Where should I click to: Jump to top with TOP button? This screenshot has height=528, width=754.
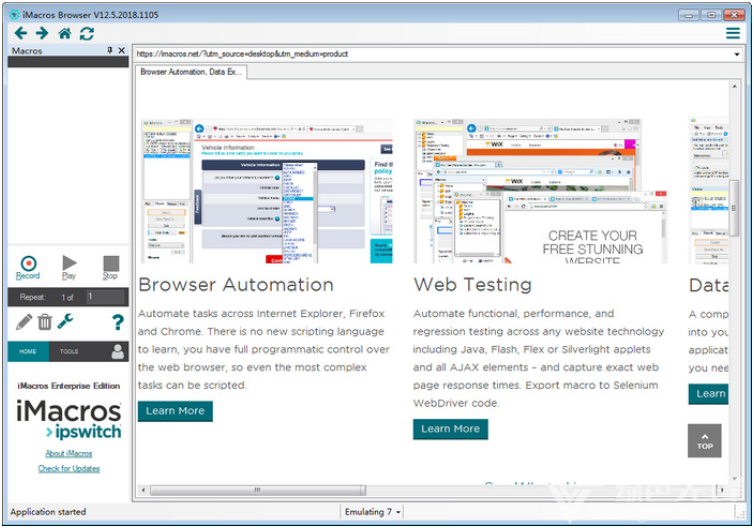704,440
